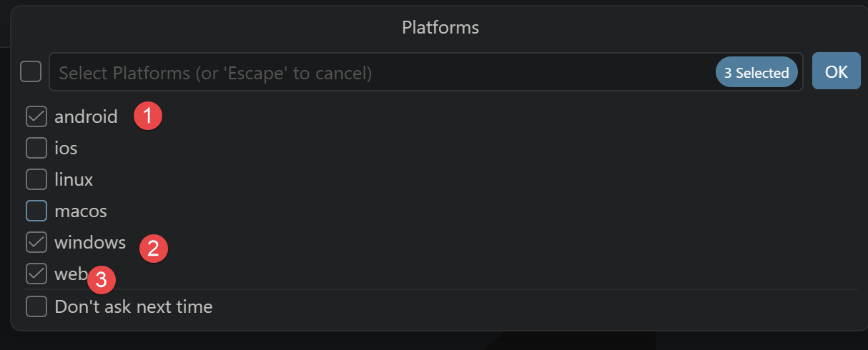Click the red annotation marker 1

click(148, 116)
